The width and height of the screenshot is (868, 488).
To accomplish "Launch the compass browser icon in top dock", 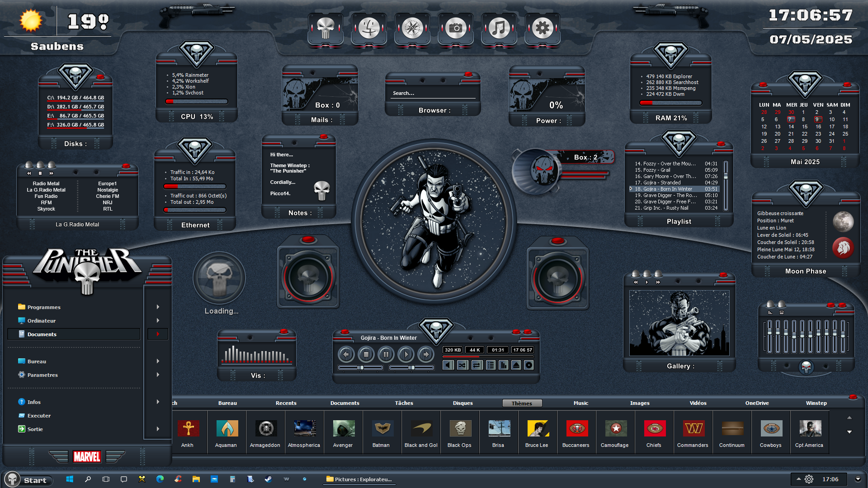I will click(412, 29).
